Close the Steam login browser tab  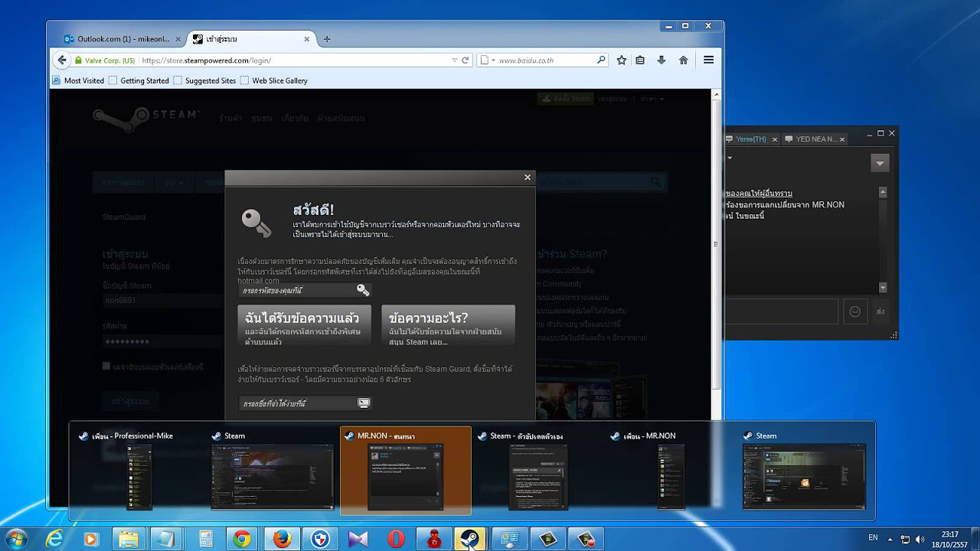point(308,39)
